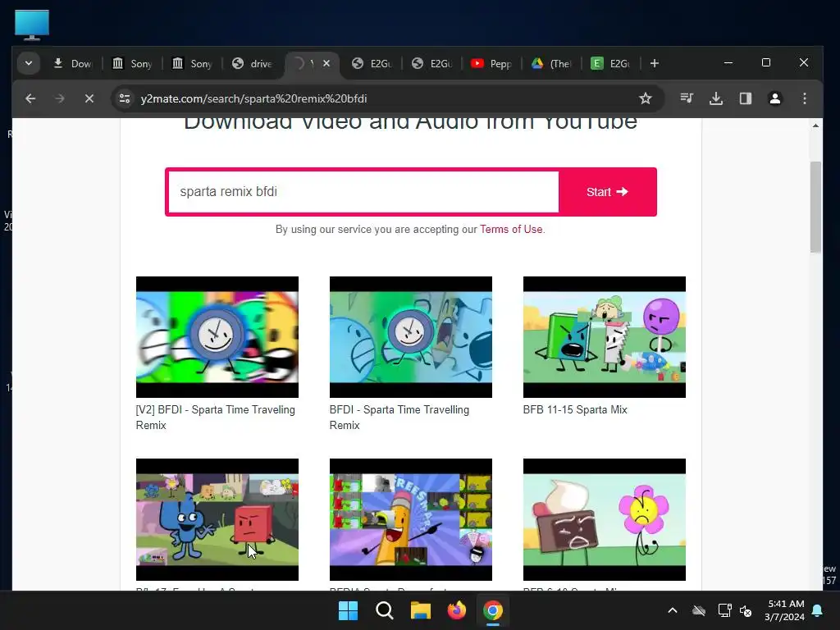Open File Explorer from taskbar
The height and width of the screenshot is (630, 840).
point(421,610)
